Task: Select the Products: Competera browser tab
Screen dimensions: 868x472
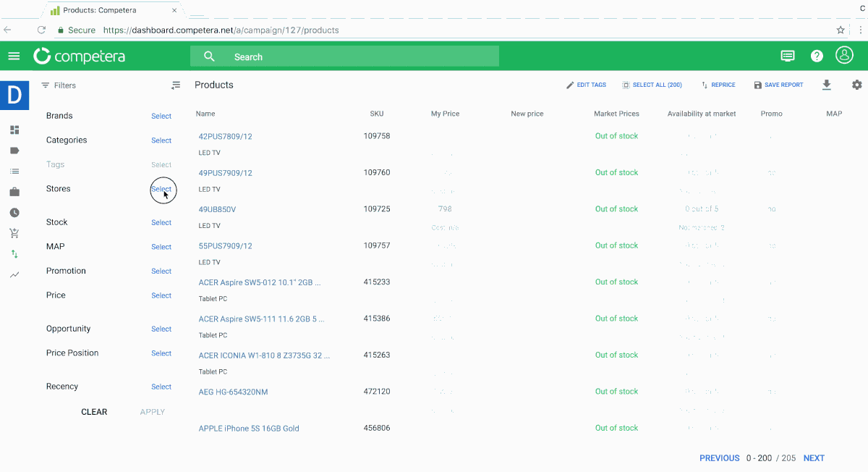Action: [x=112, y=11]
